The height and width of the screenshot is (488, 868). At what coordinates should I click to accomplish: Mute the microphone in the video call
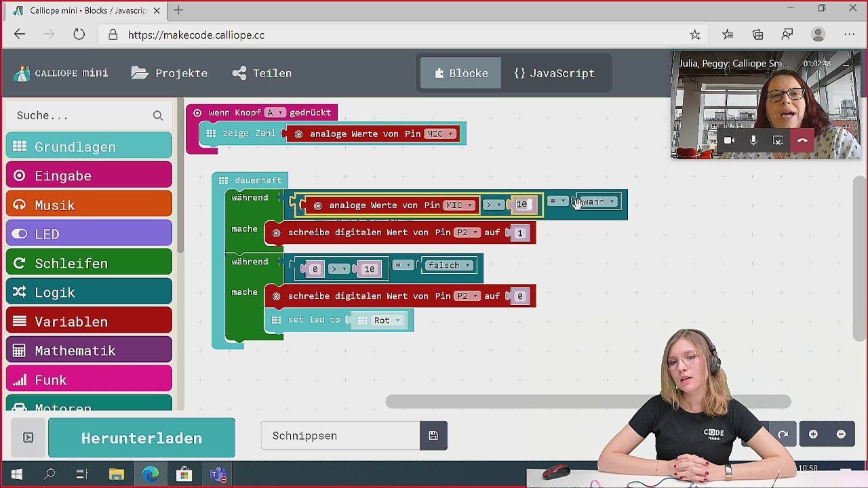click(x=753, y=140)
